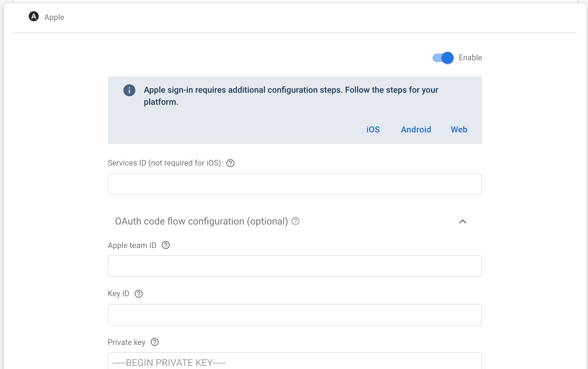
Task: Click the Enable label text
Action: tap(470, 58)
